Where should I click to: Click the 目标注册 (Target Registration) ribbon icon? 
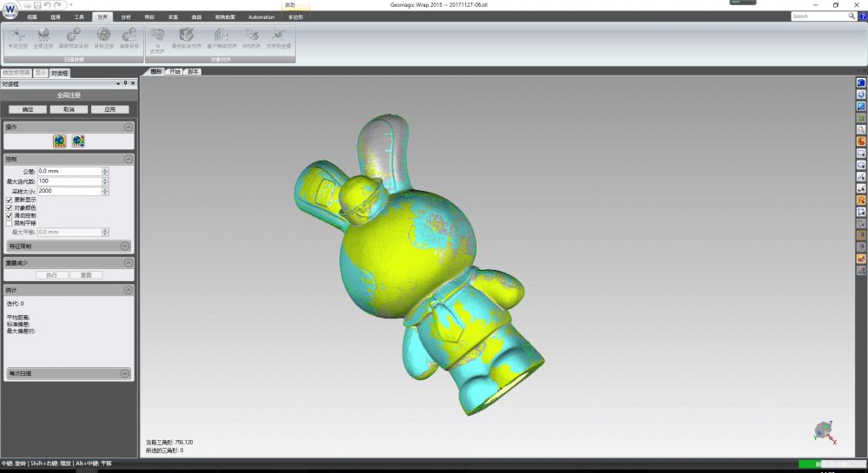(103, 39)
